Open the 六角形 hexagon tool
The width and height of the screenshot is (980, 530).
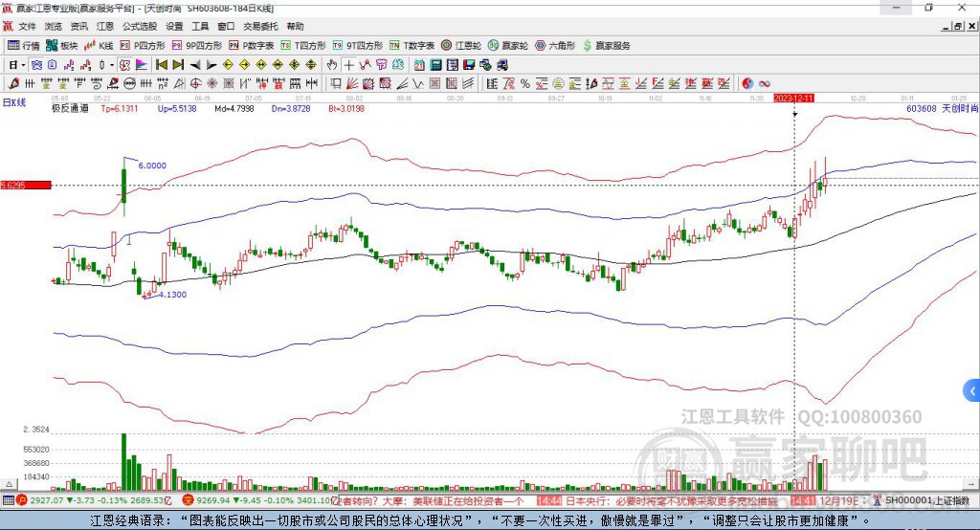(555, 46)
